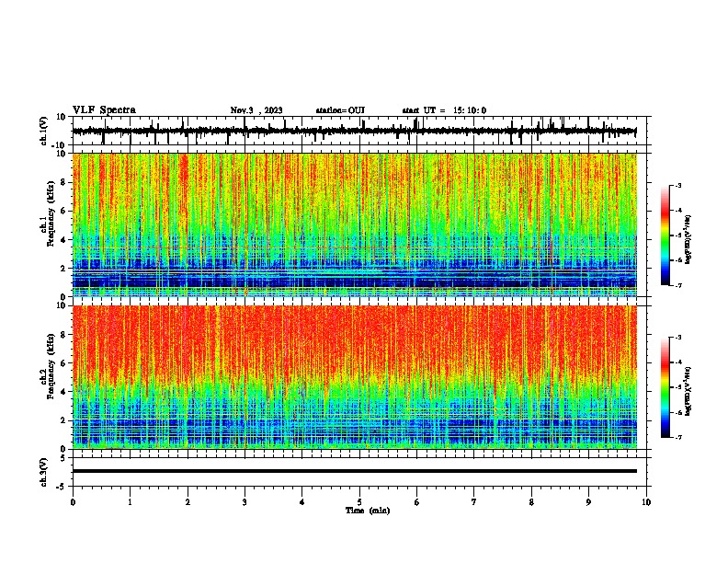Image resolution: width=728 pixels, height=563 pixels.
Task: Click the ch.2 frequency spectrogram
Action: (x=355, y=377)
